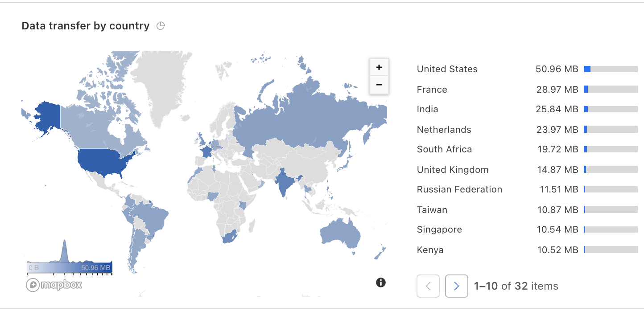Image resolution: width=644 pixels, height=311 pixels.
Task: Select India on the map
Action: click(284, 183)
